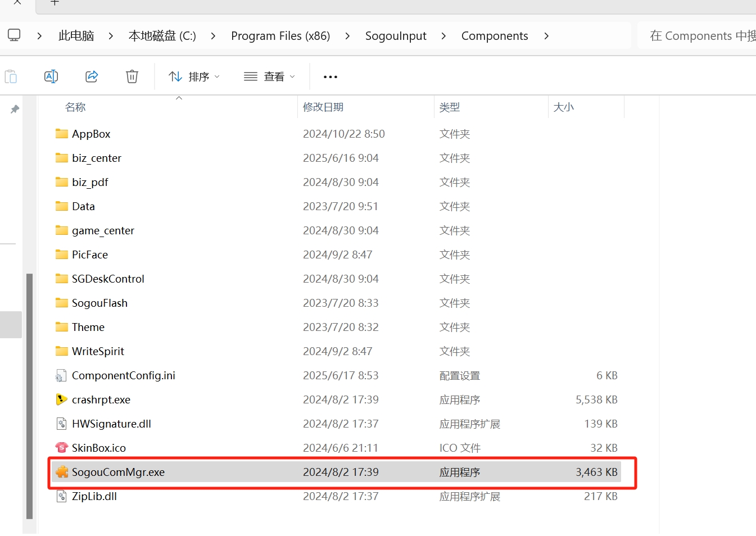The height and width of the screenshot is (536, 756).
Task: Select the biz_pdf folder icon
Action: coord(62,182)
